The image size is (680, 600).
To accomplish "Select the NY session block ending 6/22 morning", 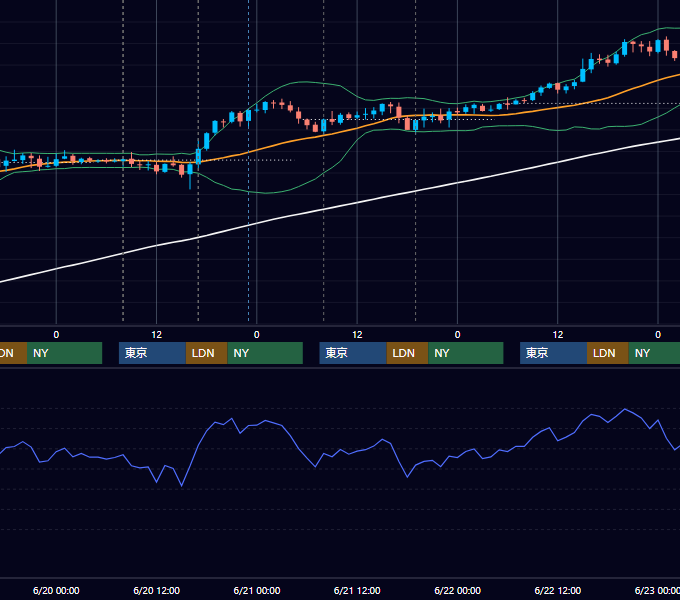I will pyautogui.click(x=466, y=353).
